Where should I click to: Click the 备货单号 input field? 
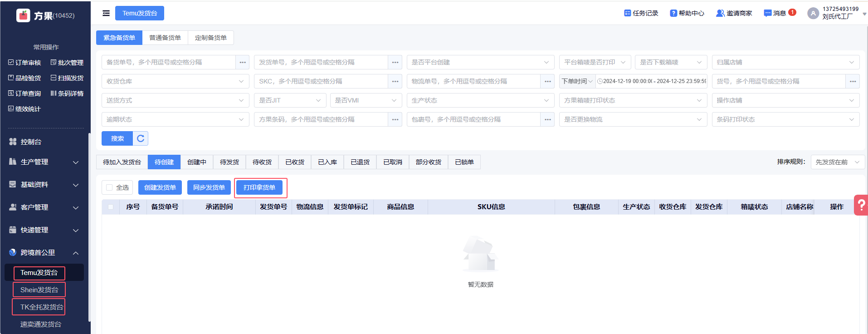click(169, 62)
